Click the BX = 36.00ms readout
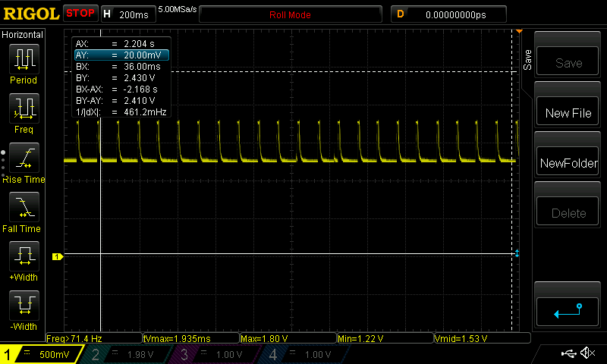Image resolution: width=607 pixels, height=364 pixels. click(118, 67)
